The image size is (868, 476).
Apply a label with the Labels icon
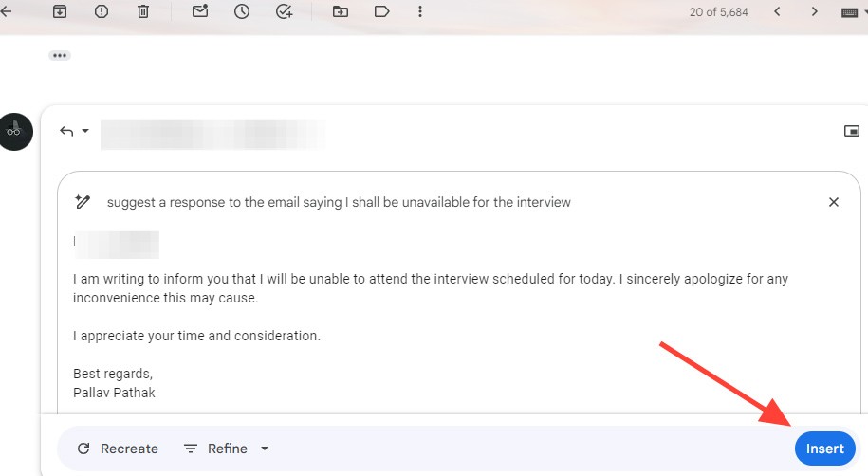tap(381, 11)
